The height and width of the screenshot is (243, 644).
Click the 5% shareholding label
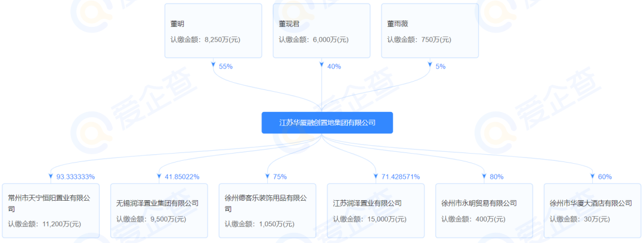click(x=441, y=67)
